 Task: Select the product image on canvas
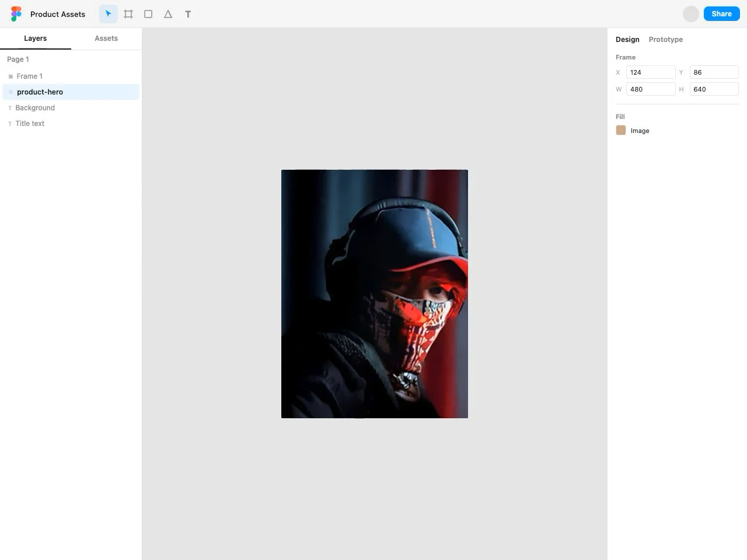[375, 294]
